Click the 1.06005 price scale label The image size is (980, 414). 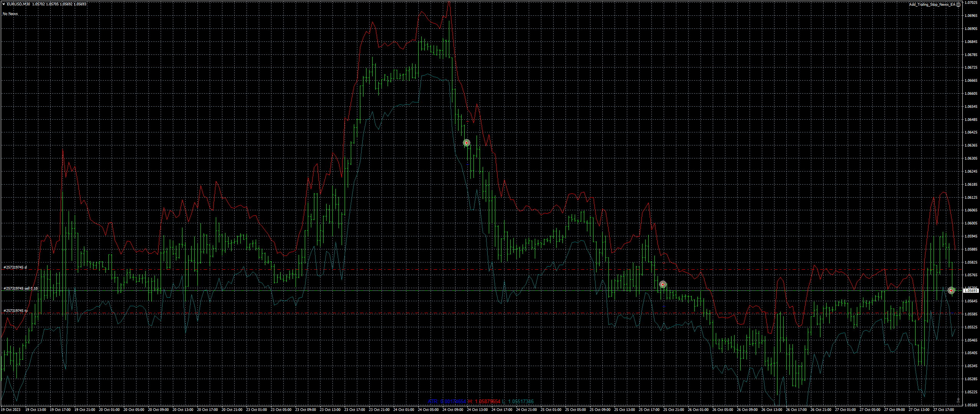tap(971, 223)
